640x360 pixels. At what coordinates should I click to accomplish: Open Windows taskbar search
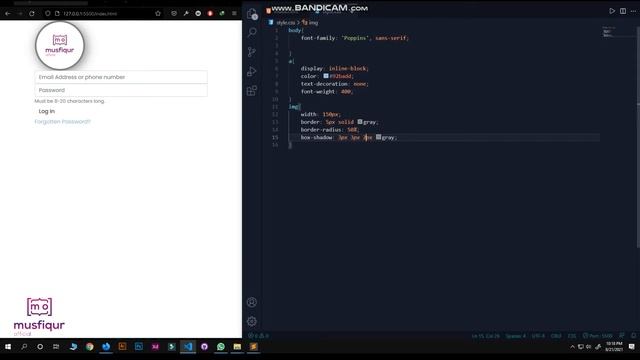point(24,347)
